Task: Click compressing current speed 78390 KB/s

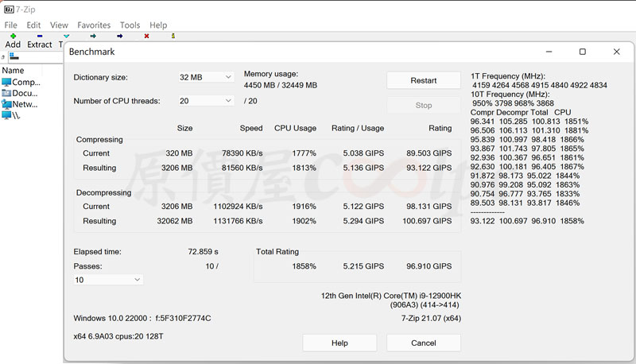Action: (242, 153)
